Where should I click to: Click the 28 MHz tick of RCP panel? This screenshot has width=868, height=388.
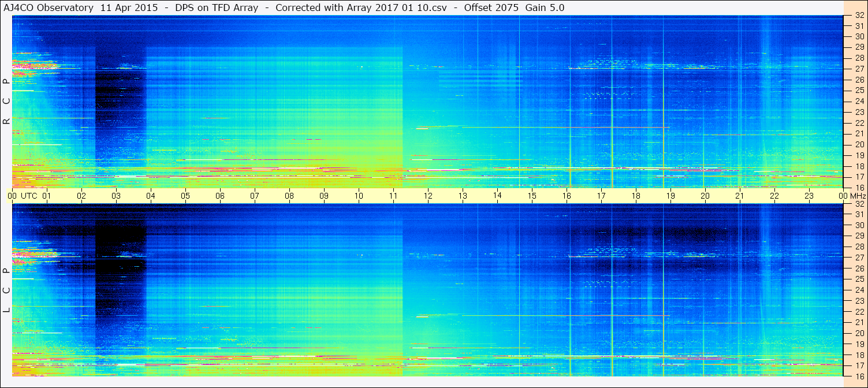point(859,58)
